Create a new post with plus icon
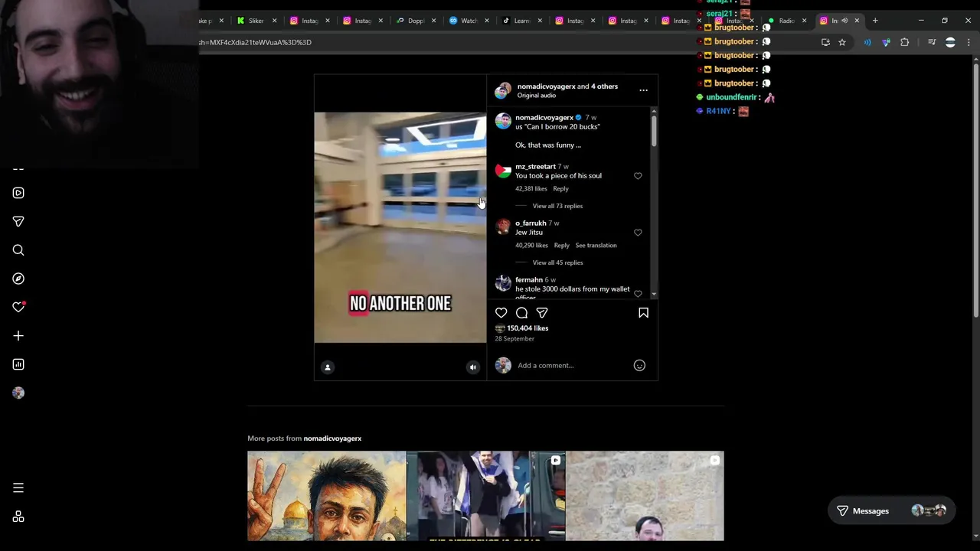This screenshot has width=980, height=551. click(x=18, y=336)
